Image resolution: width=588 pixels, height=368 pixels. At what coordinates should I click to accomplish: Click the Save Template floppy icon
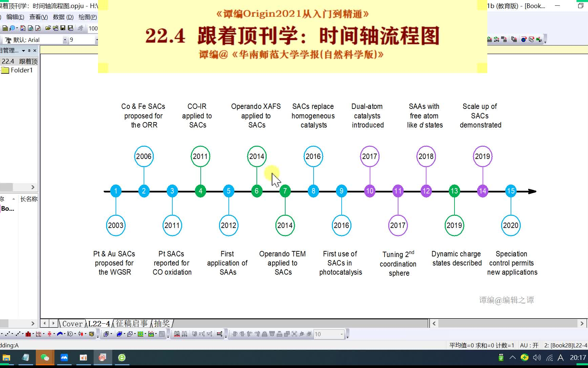70,28
